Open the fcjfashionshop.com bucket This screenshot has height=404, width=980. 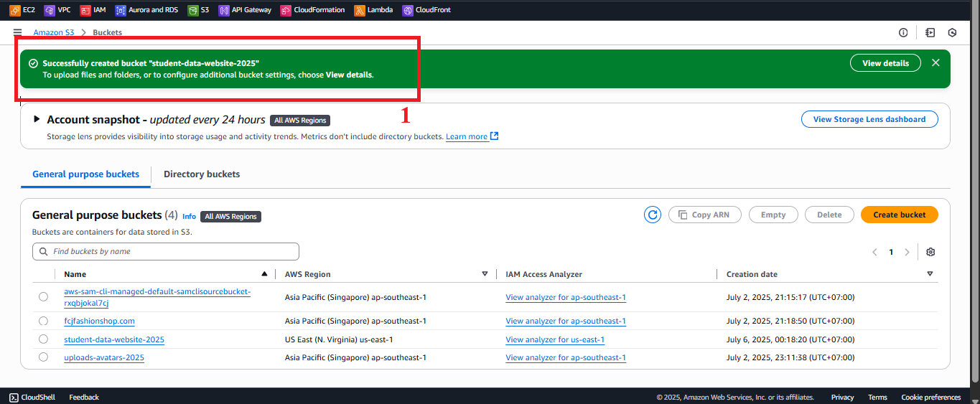[99, 321]
